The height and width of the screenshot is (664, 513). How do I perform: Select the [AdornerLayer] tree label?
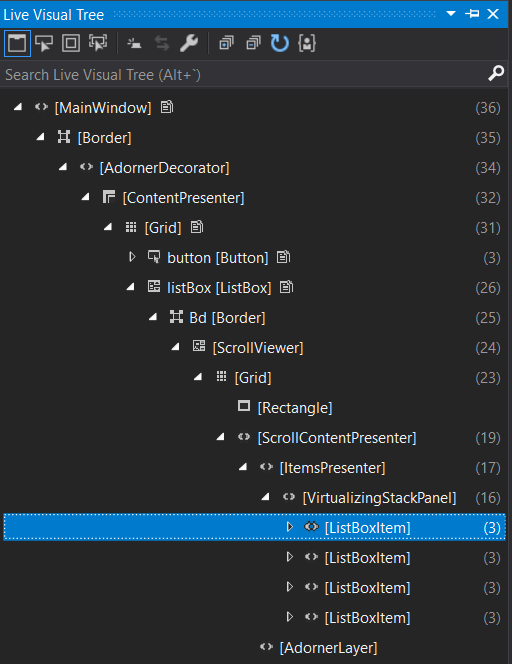click(x=328, y=648)
